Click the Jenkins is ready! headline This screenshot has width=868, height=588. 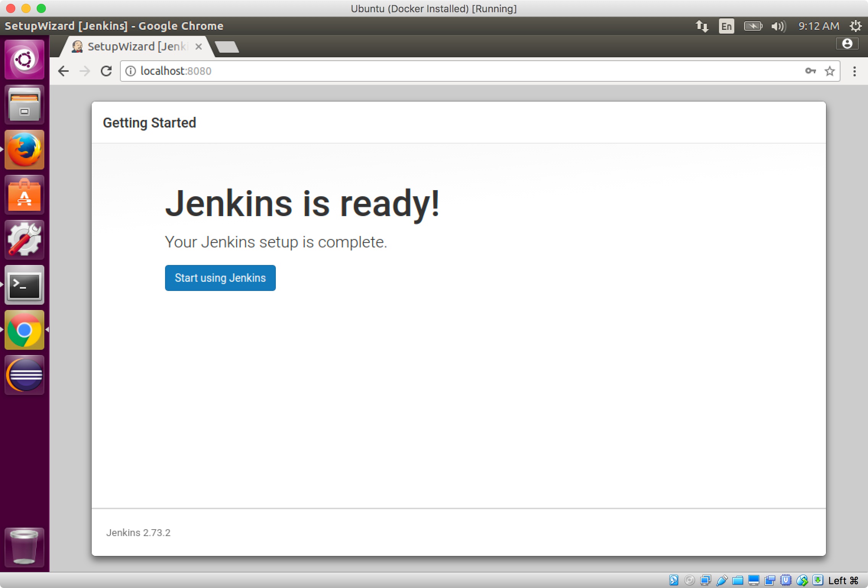302,204
